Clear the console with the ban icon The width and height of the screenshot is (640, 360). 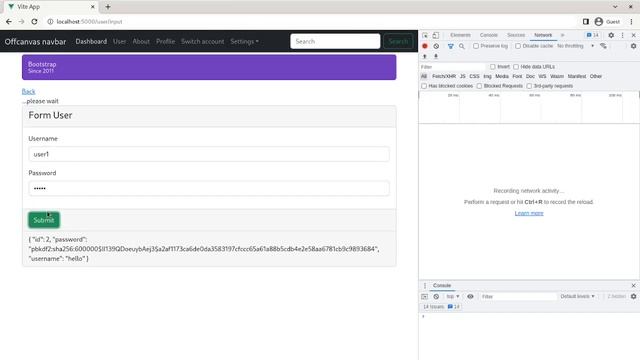(436, 296)
